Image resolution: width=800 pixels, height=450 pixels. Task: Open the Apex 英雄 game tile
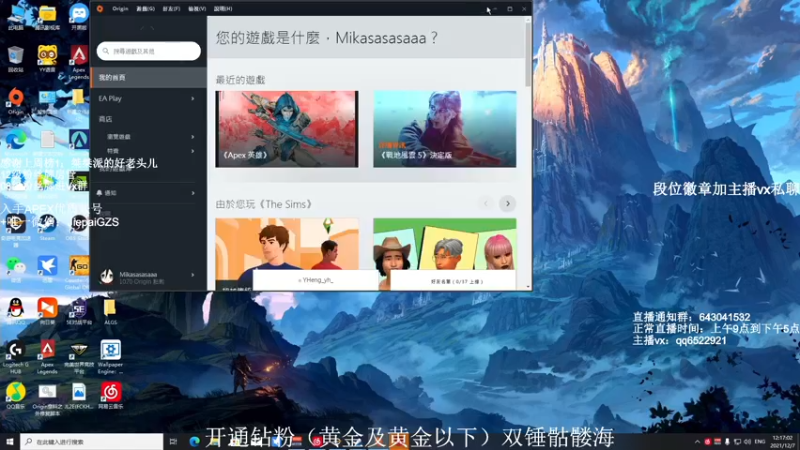[287, 129]
